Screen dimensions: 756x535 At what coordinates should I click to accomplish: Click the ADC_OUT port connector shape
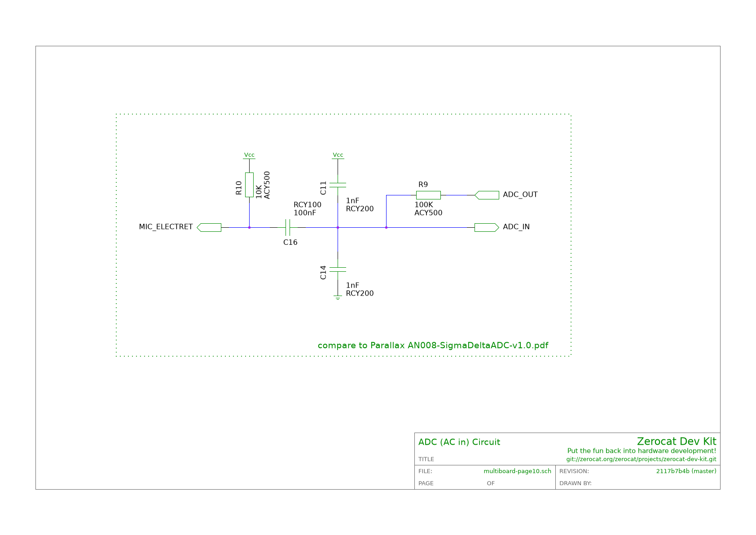click(487, 195)
